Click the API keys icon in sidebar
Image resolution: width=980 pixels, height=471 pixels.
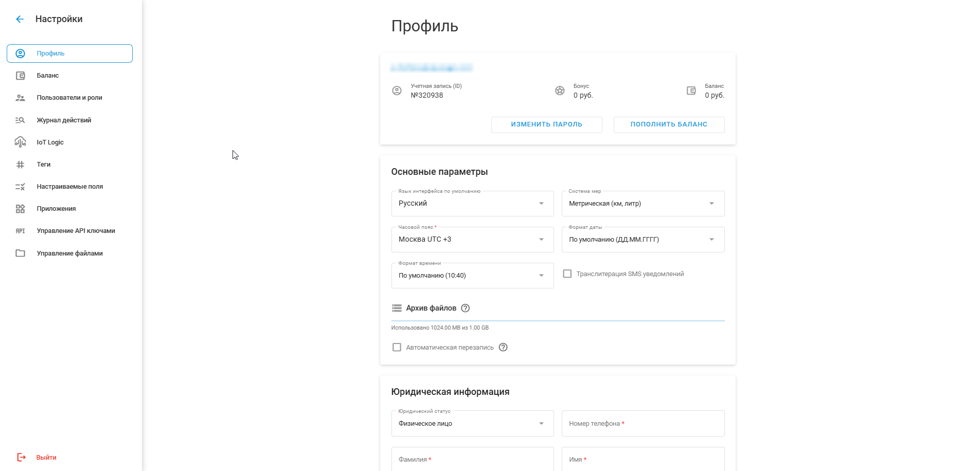[20, 231]
